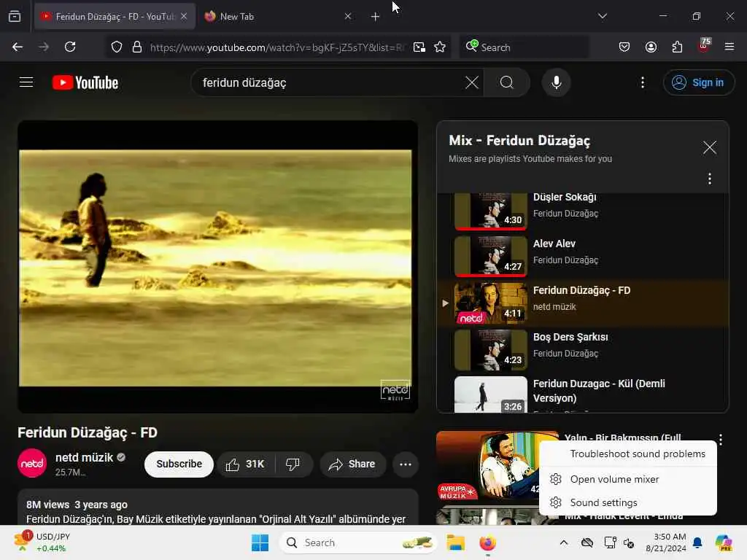747x560 pixels.
Task: Select Troubleshoot sound problems
Action: pos(628,454)
